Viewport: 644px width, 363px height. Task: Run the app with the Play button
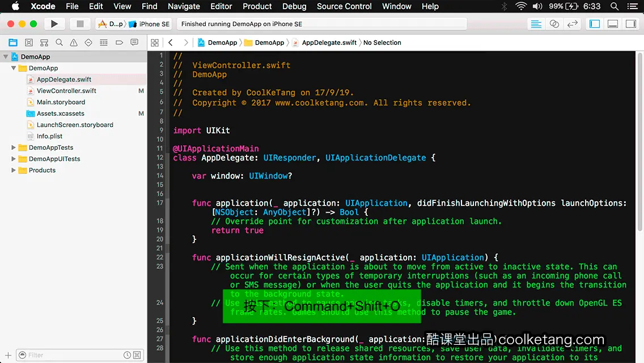click(54, 24)
